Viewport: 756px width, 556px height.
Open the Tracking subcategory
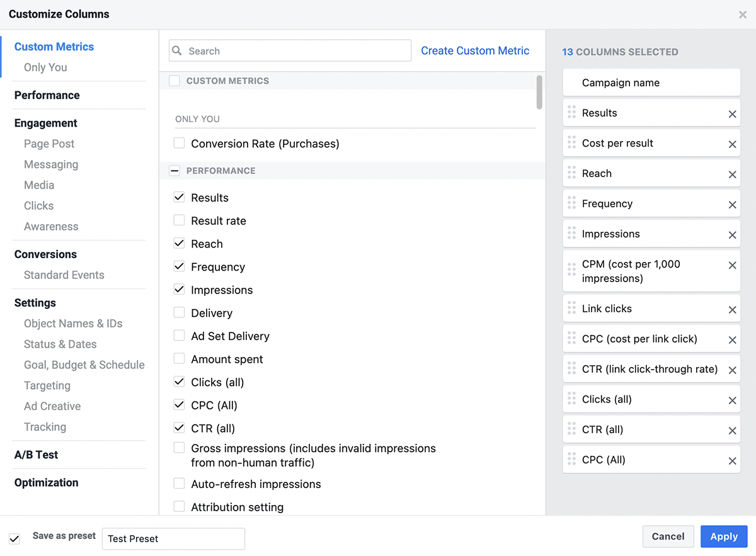[45, 427]
